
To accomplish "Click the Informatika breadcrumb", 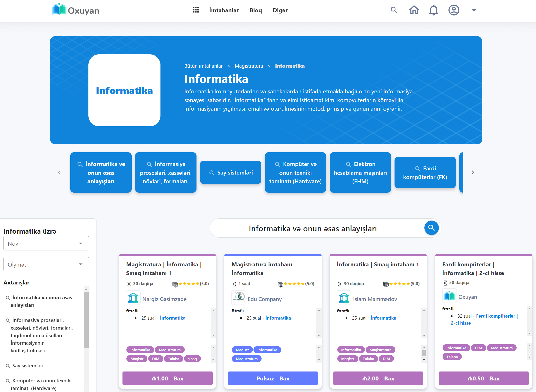I will click(290, 66).
